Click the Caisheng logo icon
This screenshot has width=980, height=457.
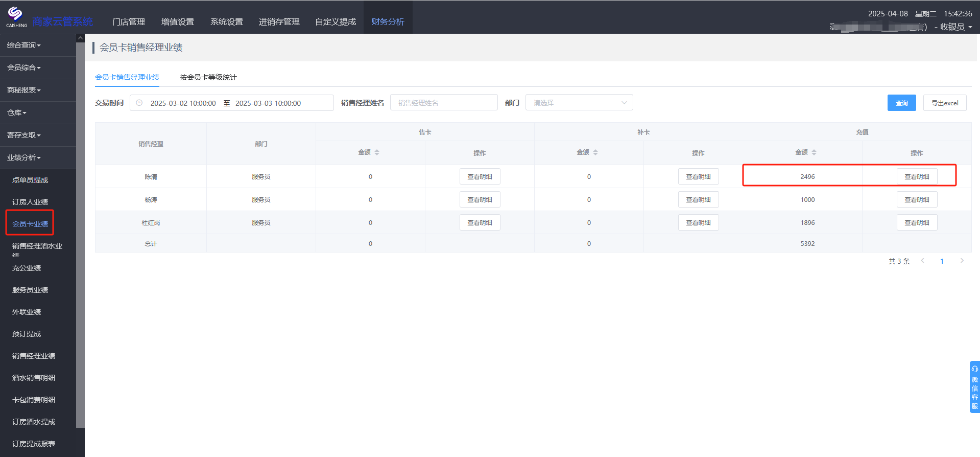click(x=16, y=16)
